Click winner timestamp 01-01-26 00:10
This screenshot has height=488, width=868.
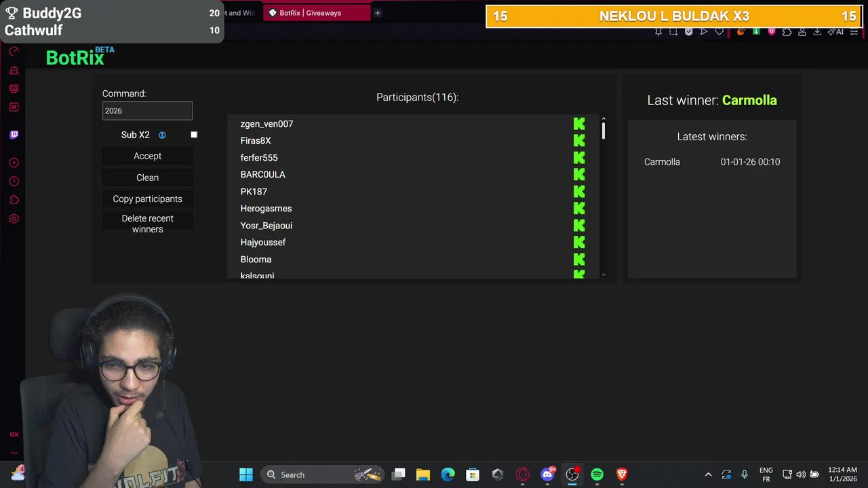pyautogui.click(x=750, y=162)
